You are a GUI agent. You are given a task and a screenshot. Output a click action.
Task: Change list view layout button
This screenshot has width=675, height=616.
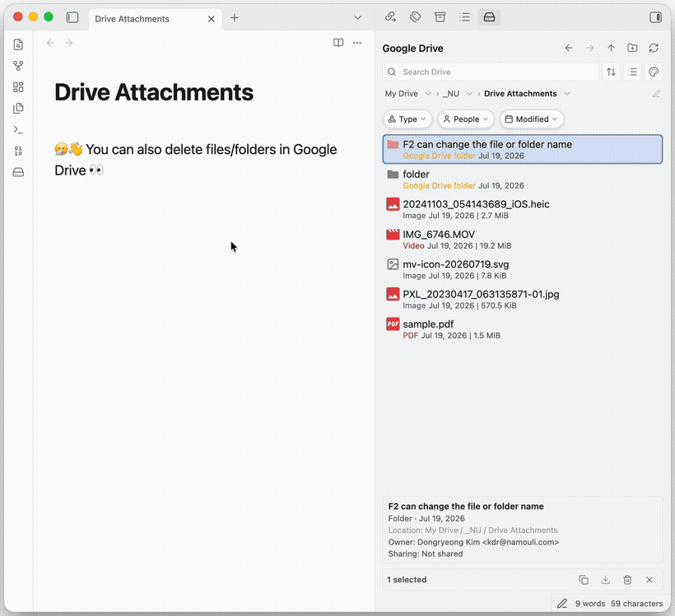(632, 72)
